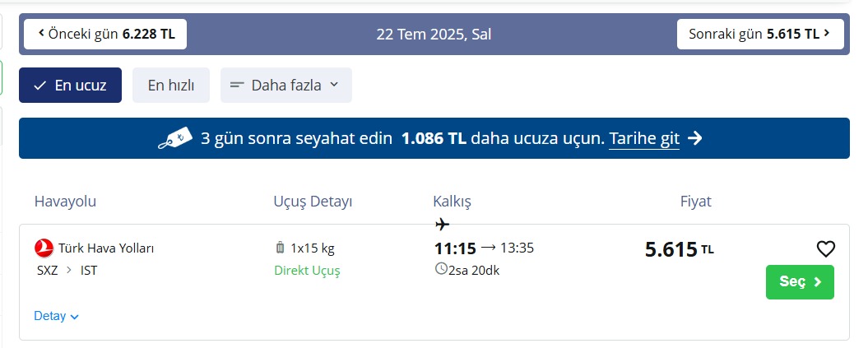Click the baggage icon next to 1x15 kg
The height and width of the screenshot is (348, 868).
point(280,248)
